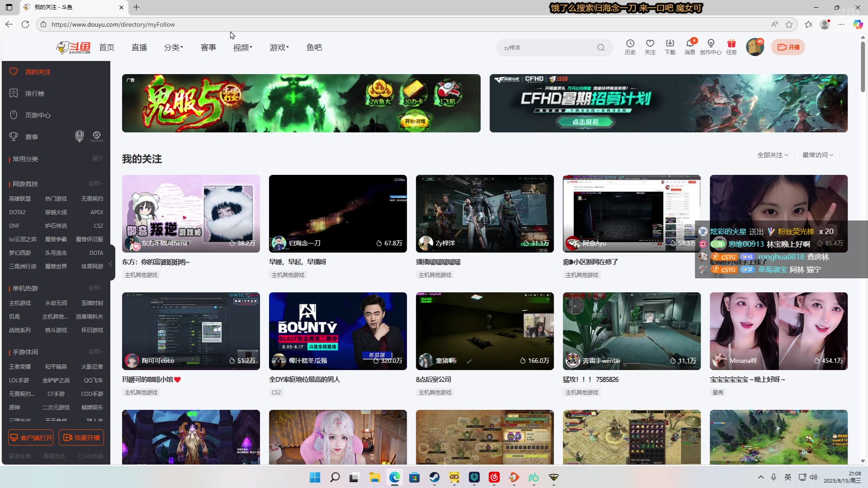Open 赛事 trophy in sidebar
The image size is (868, 488).
click(x=24, y=137)
